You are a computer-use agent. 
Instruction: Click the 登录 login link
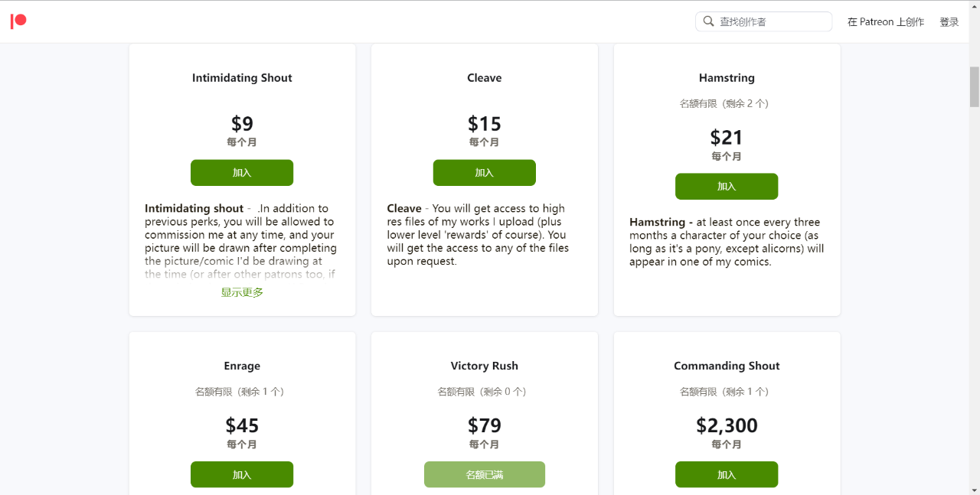point(949,22)
